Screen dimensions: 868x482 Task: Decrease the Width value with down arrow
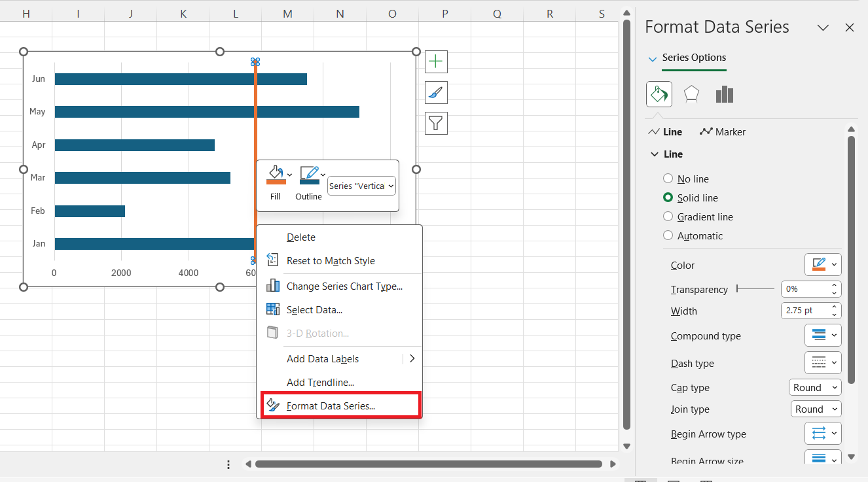click(x=835, y=315)
